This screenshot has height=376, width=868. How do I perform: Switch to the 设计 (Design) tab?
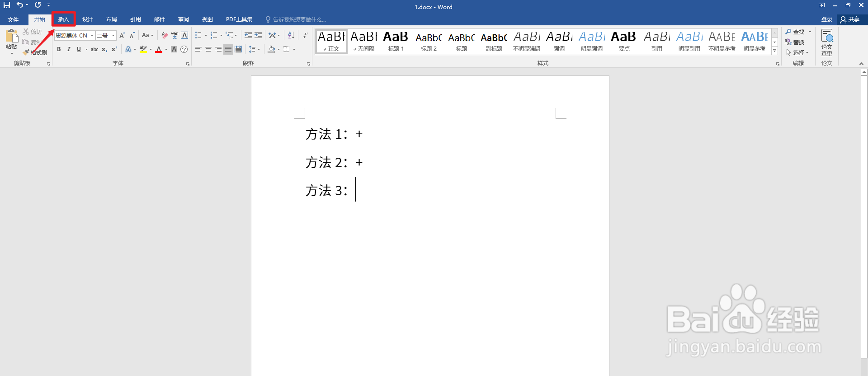[x=88, y=19]
